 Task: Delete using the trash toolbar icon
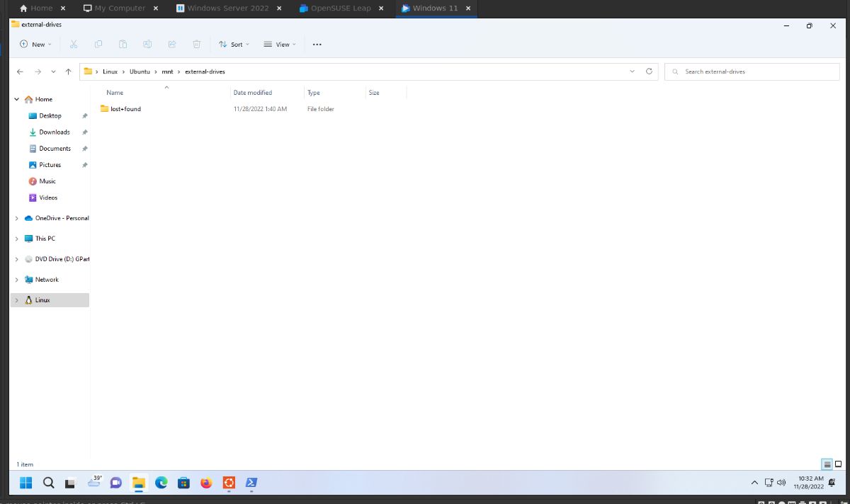click(196, 44)
